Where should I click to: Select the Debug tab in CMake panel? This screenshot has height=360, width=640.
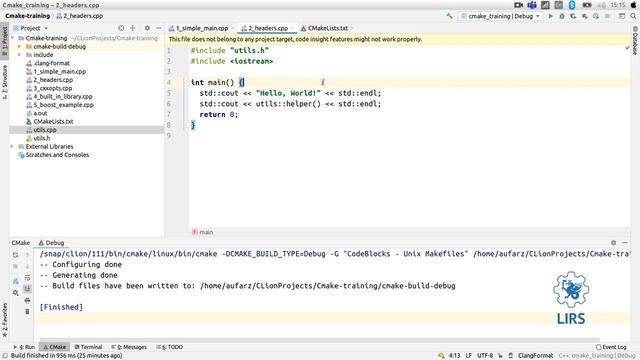coord(51,243)
